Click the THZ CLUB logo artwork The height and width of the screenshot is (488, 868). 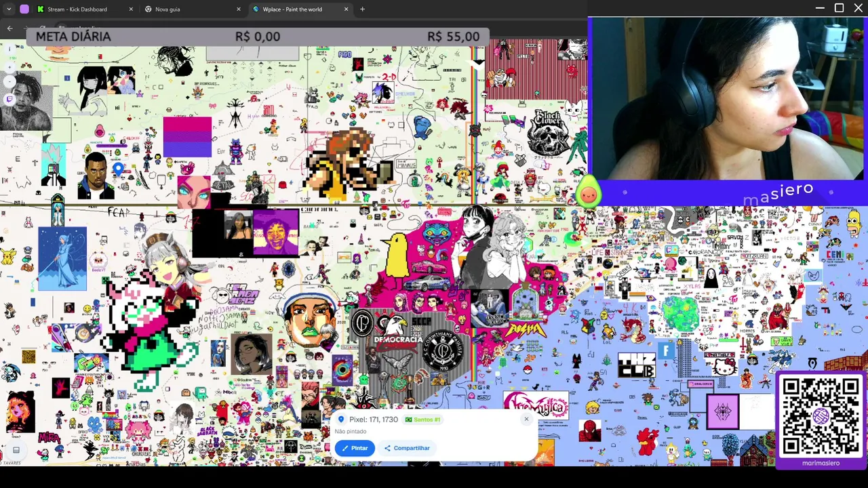point(637,366)
